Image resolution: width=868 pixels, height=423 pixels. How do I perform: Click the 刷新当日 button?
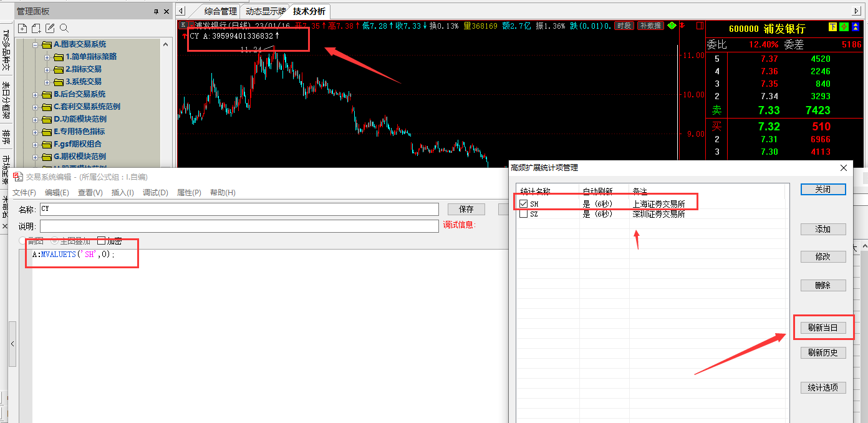point(823,328)
